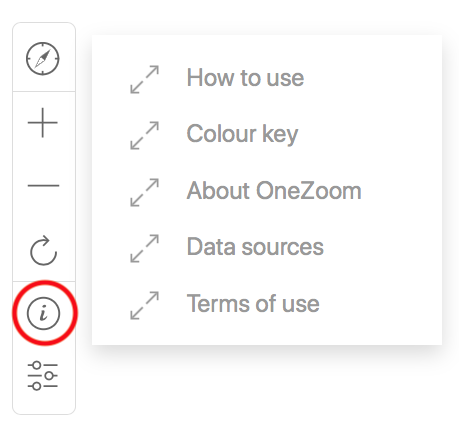The image size is (459, 424).
Task: Click the compass location icon
Action: click(43, 58)
